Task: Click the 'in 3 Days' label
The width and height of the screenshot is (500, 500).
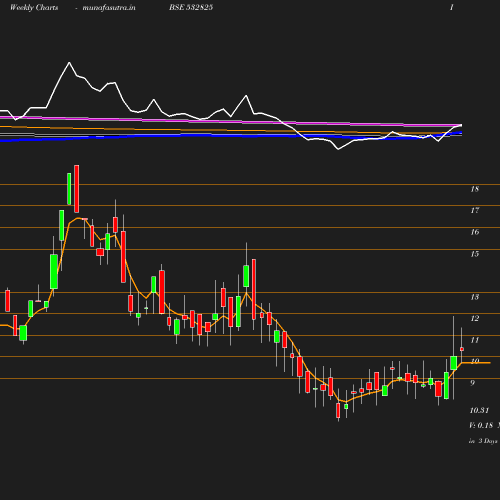Action: pyautogui.click(x=483, y=441)
